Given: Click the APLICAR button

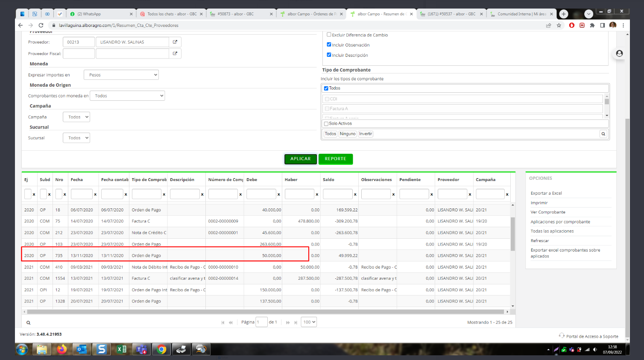Looking at the screenshot, I should [301, 159].
